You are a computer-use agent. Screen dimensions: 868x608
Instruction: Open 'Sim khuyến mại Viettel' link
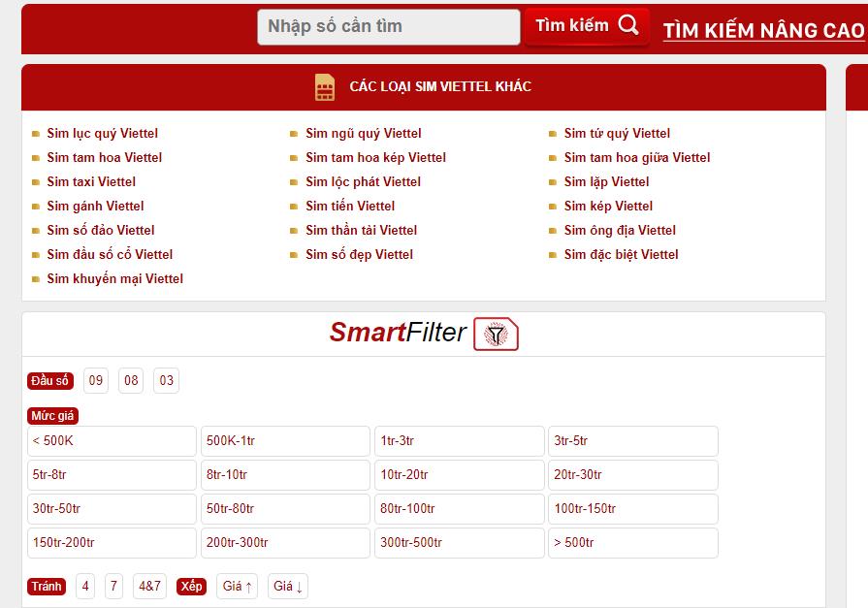tap(115, 279)
